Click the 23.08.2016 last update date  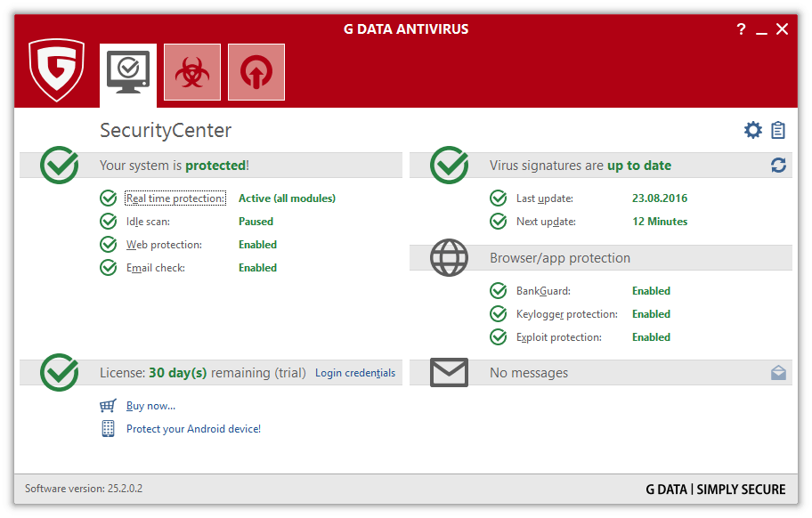660,198
